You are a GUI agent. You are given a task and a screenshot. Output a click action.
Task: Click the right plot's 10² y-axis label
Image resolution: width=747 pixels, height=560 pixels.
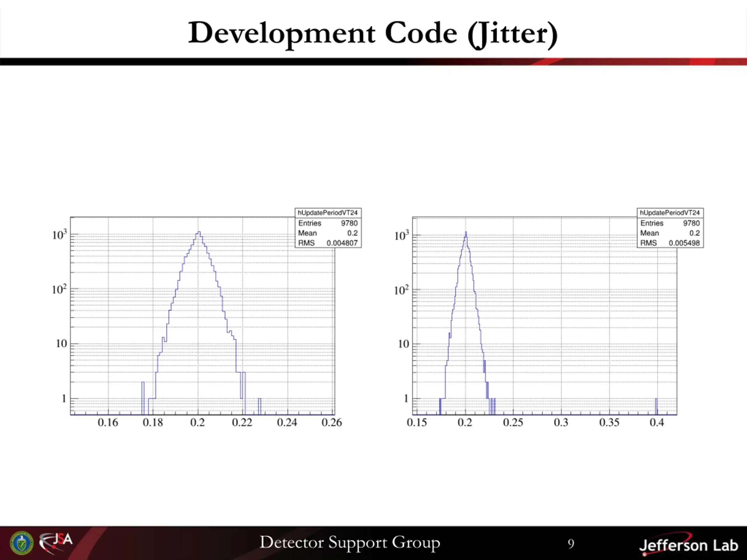point(401,290)
